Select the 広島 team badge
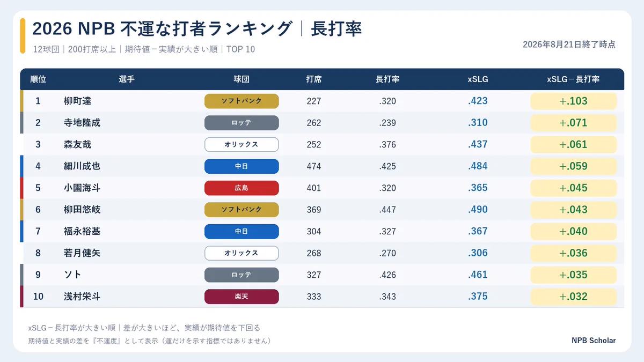The image size is (644, 362). tap(241, 188)
